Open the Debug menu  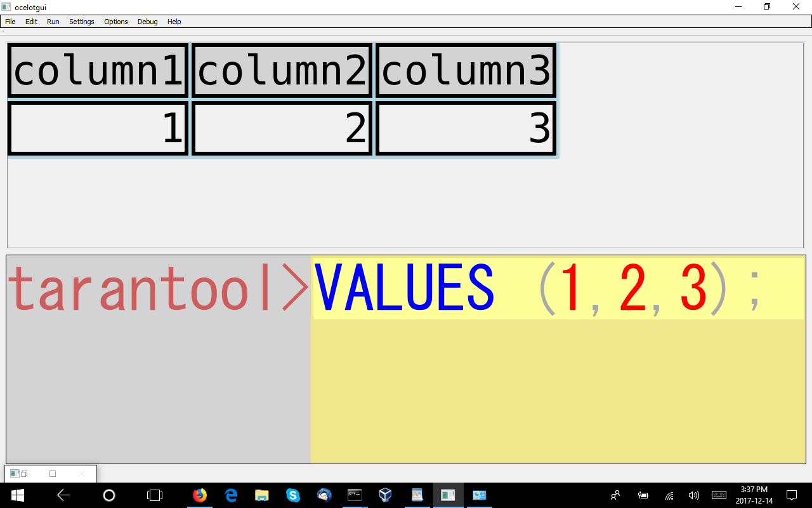(x=148, y=22)
